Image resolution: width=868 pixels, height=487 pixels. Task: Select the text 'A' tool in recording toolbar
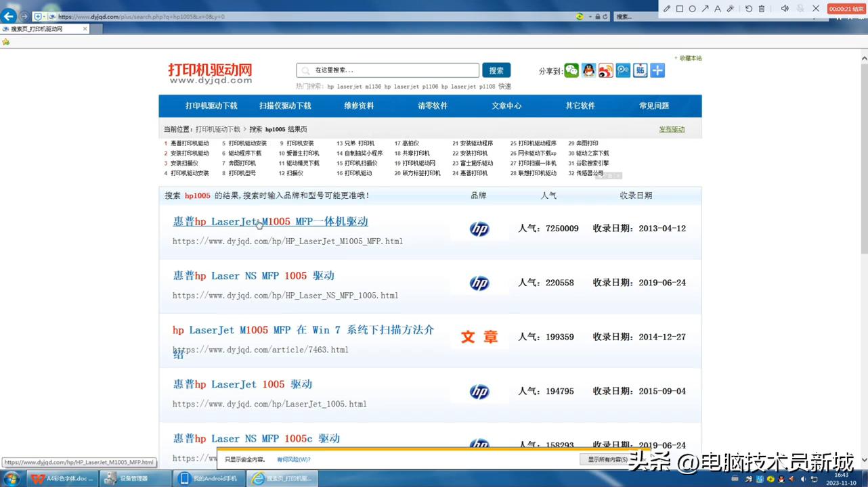(x=718, y=9)
